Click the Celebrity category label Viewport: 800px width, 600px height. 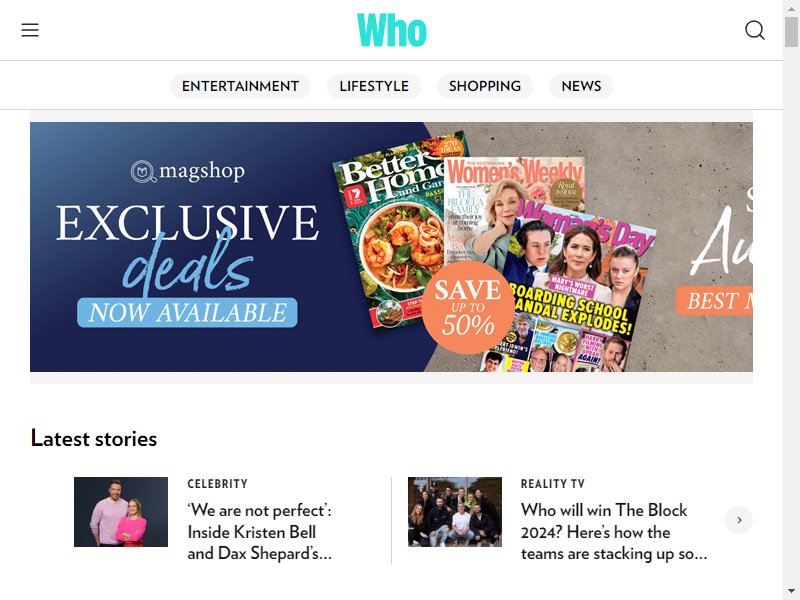(x=217, y=484)
